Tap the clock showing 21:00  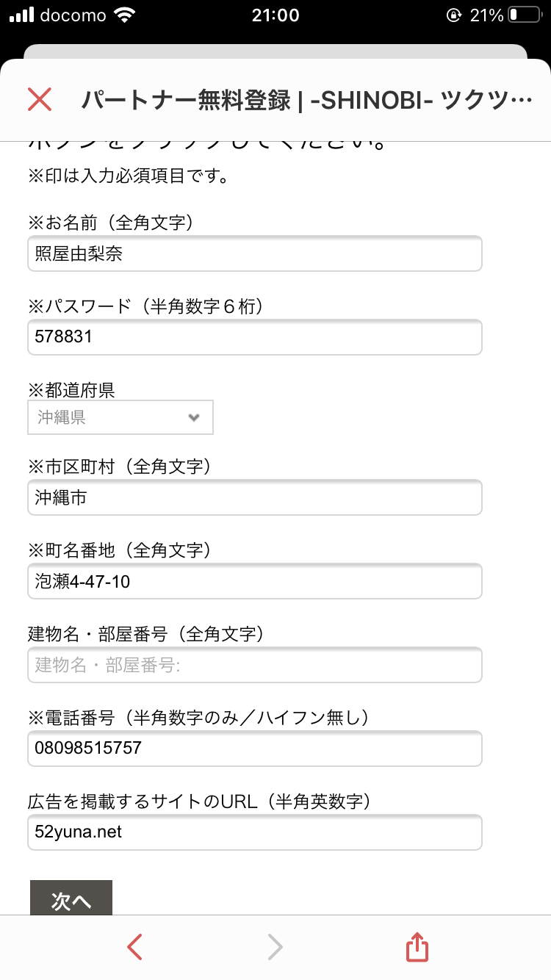tap(275, 15)
